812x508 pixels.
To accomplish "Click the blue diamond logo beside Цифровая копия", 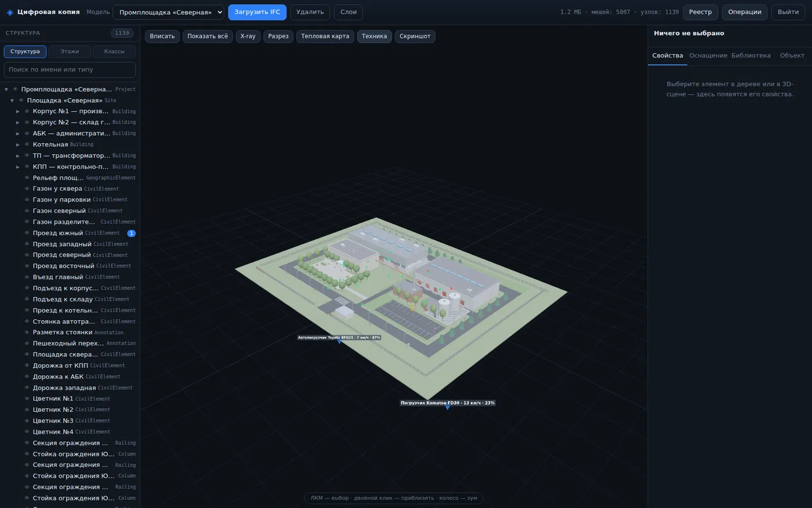I will point(10,12).
